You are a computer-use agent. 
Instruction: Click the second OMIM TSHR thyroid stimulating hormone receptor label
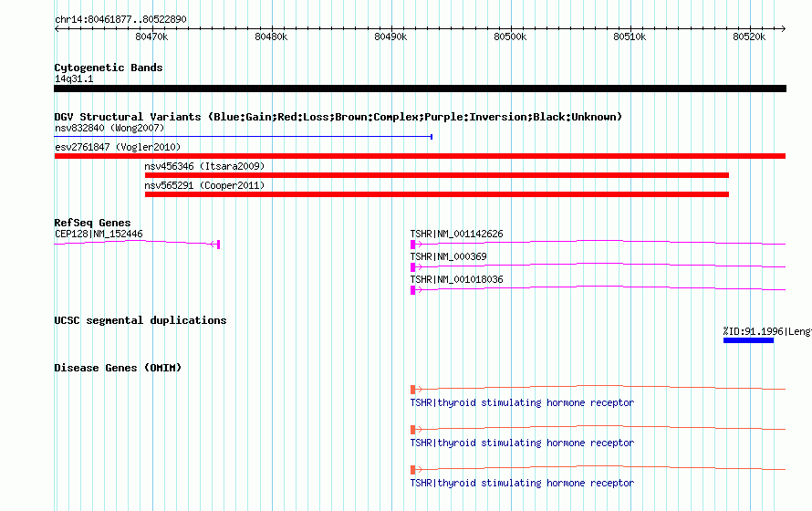click(x=522, y=443)
